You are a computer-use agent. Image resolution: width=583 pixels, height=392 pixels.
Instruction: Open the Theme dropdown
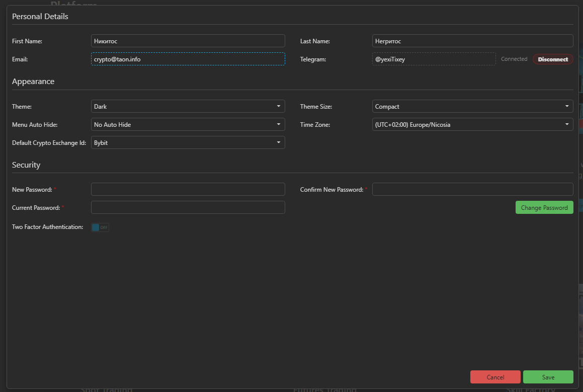tap(188, 106)
